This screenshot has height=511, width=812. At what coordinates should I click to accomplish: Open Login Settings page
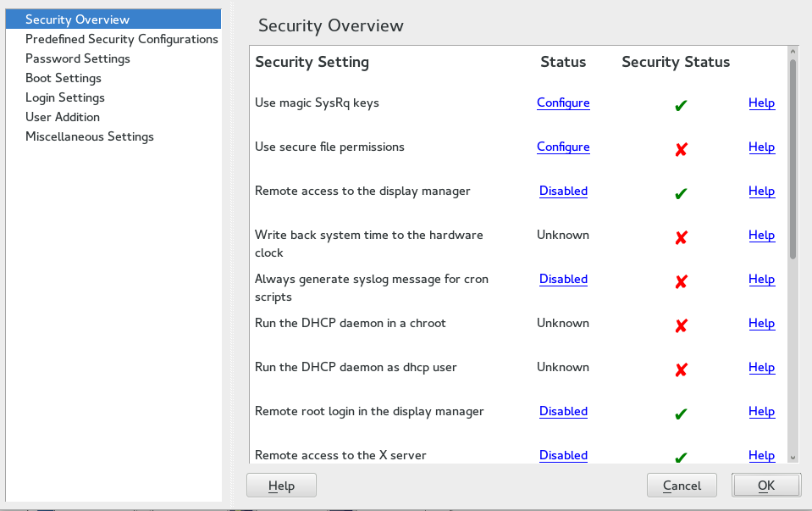click(65, 97)
